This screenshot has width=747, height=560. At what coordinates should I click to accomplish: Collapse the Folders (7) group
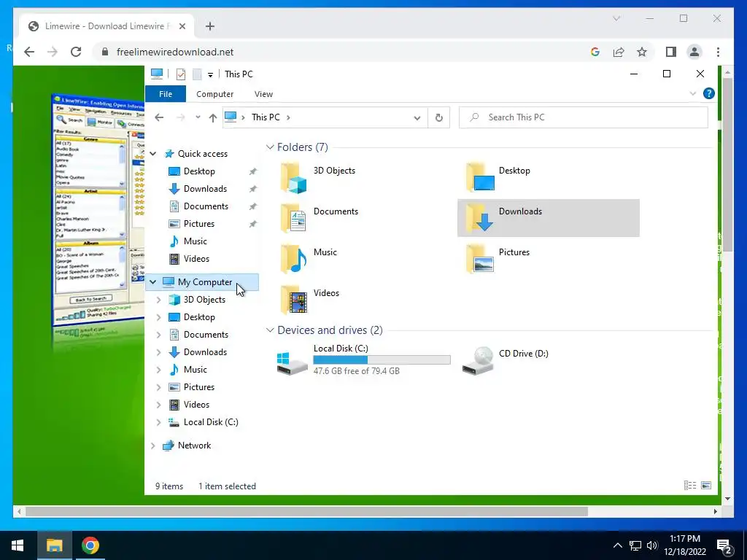(270, 147)
